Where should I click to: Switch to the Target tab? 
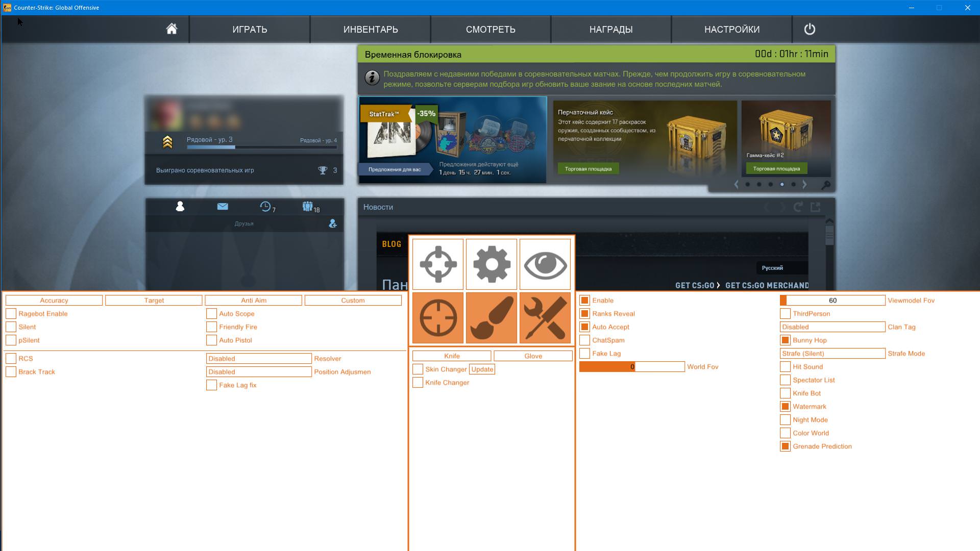pyautogui.click(x=154, y=300)
